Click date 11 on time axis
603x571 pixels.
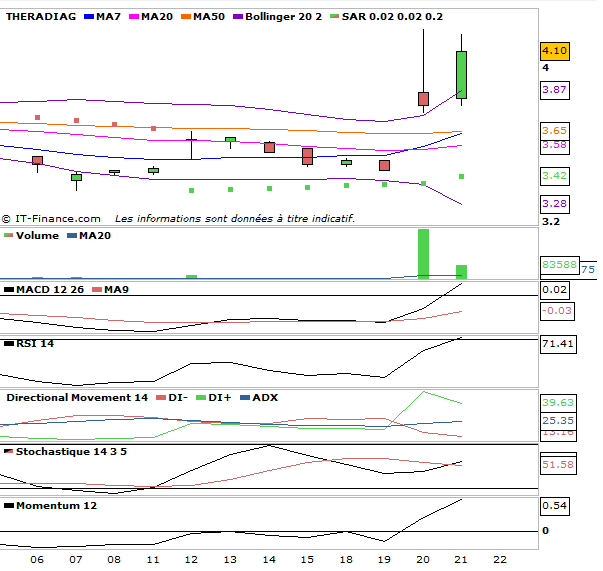tap(153, 560)
